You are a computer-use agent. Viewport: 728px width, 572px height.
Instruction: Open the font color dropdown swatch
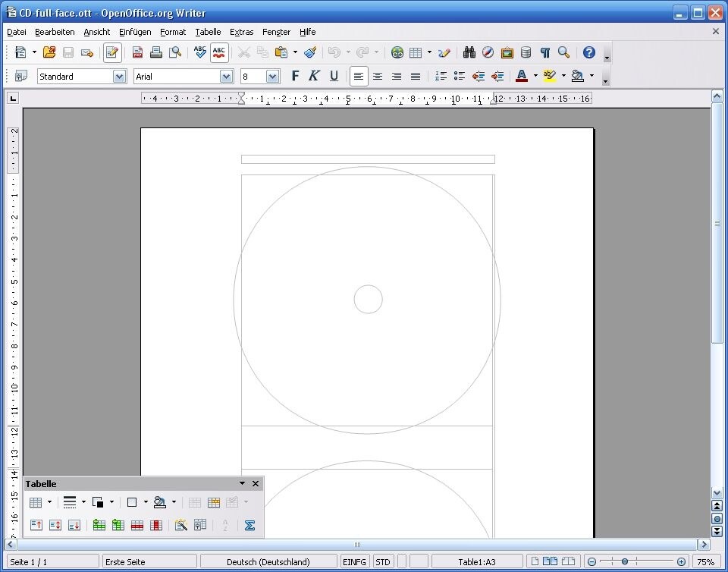(x=535, y=76)
